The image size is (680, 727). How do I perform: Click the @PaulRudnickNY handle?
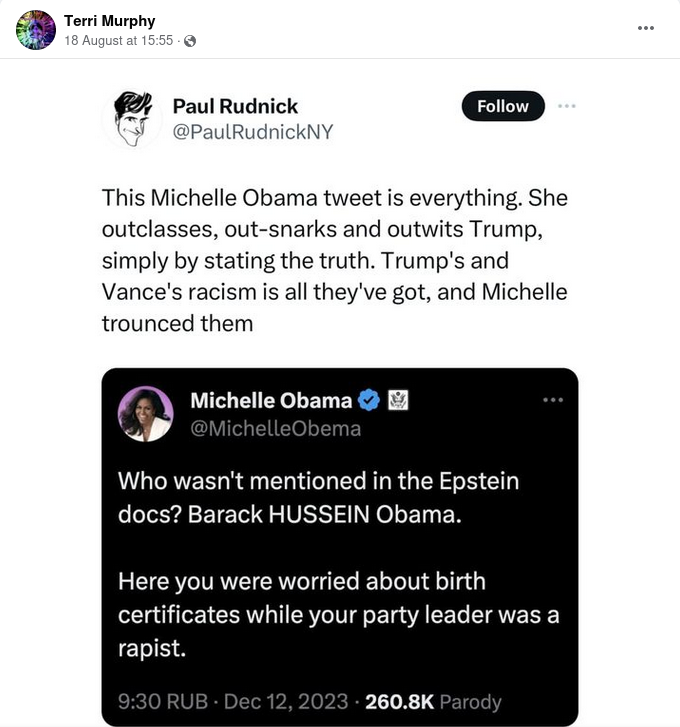point(253,131)
